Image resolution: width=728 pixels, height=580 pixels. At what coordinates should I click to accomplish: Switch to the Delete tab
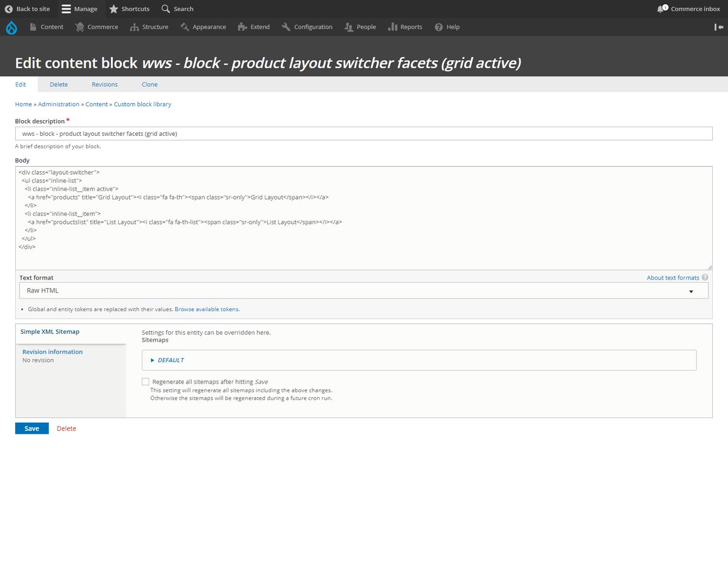tap(59, 84)
